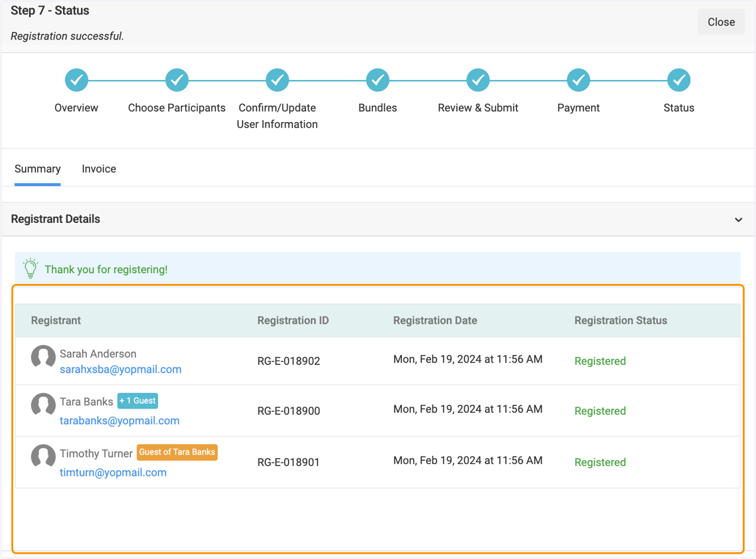Click the lightbulb icon beside Thank you message
The width and height of the screenshot is (756, 559).
30,268
